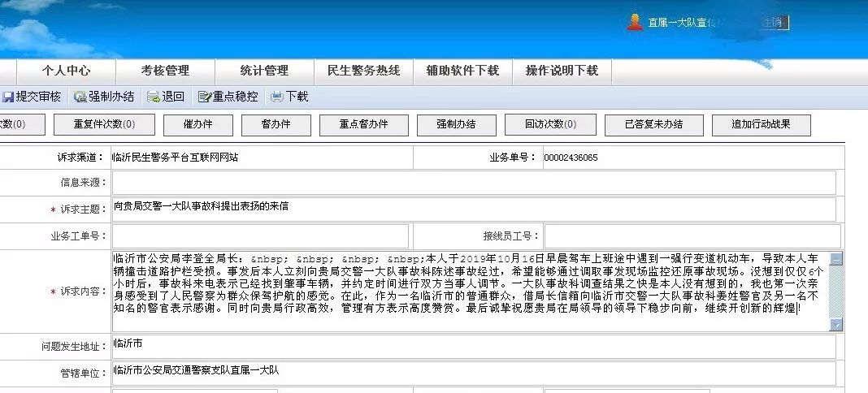Click the 业务单号 value 00002436065
The height and width of the screenshot is (393, 868).
(x=571, y=158)
